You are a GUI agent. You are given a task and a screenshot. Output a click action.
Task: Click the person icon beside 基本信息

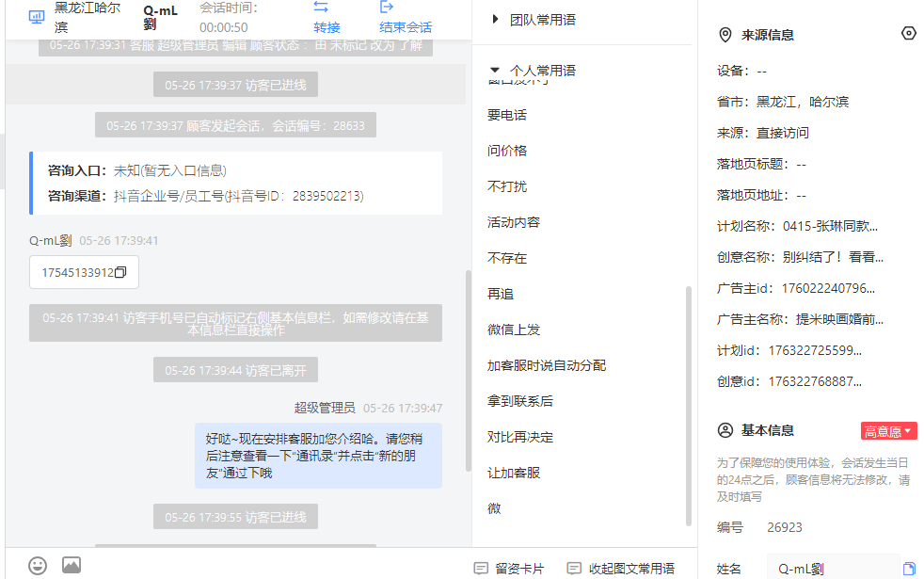pyautogui.click(x=725, y=430)
